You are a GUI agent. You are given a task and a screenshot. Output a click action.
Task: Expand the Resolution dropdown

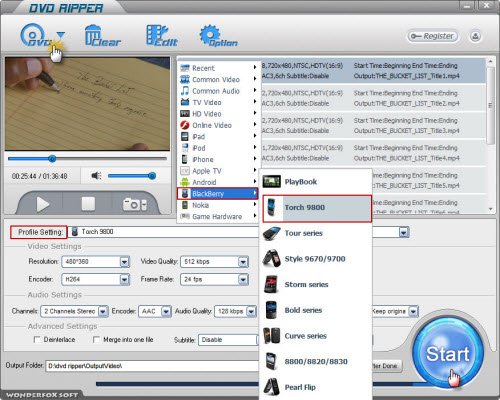(x=124, y=262)
